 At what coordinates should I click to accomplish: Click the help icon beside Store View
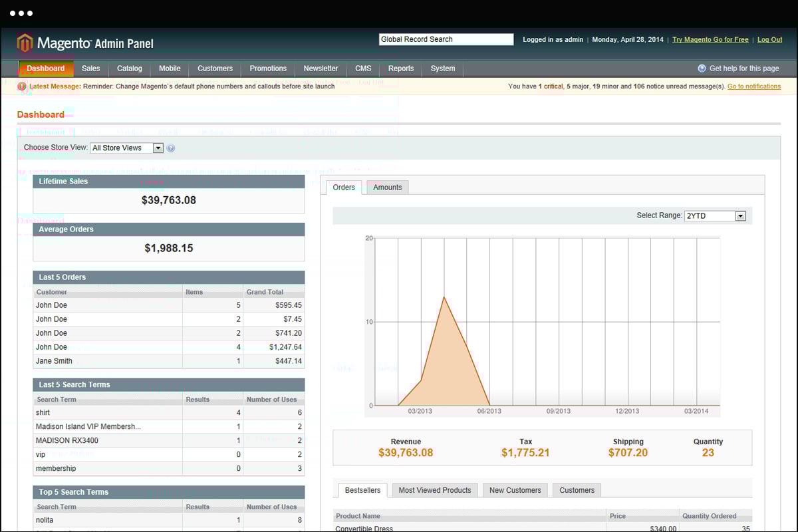click(171, 148)
